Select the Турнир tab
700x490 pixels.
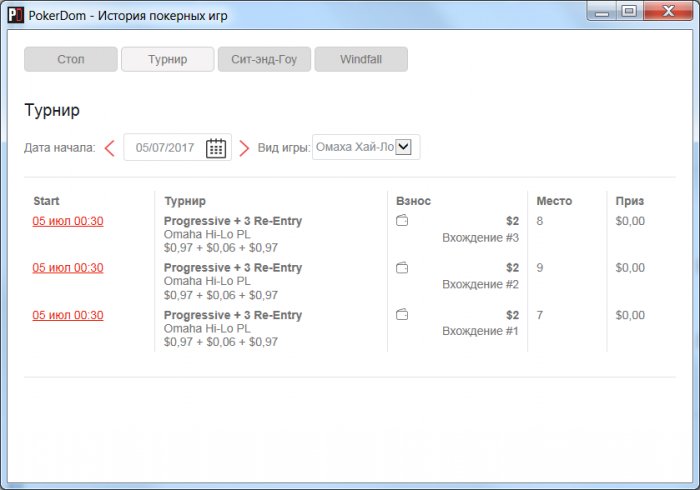tap(168, 59)
